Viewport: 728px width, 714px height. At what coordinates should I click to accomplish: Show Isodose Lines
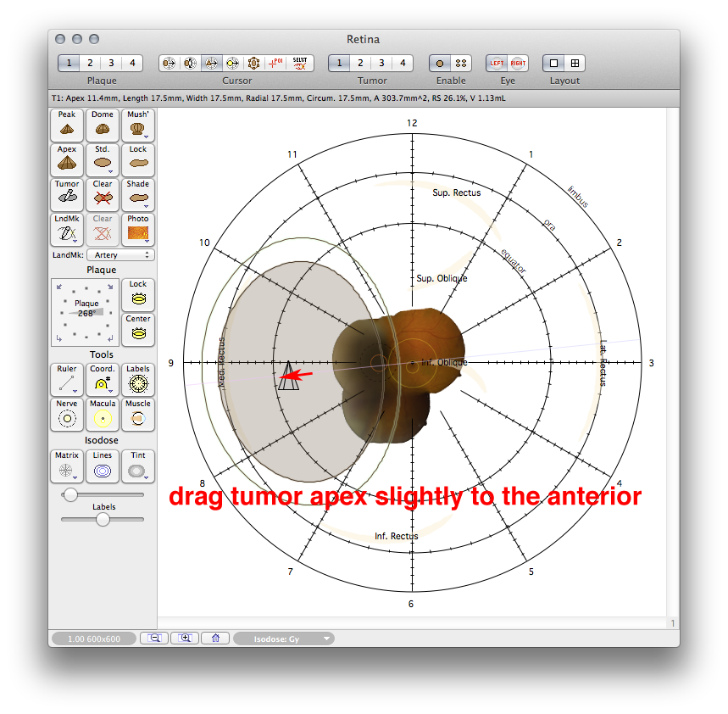[x=103, y=466]
